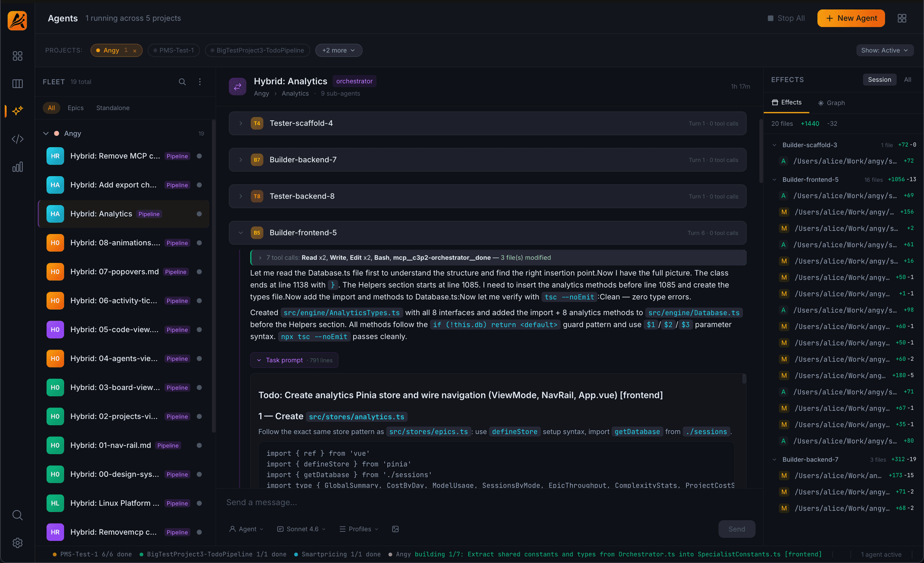Click the layout grid icon top right
The height and width of the screenshot is (563, 924).
pos(902,18)
